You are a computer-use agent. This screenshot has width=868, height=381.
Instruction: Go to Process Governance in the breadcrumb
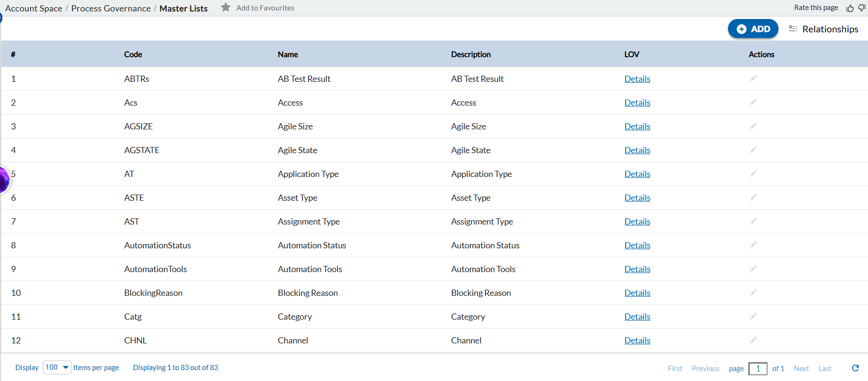(x=111, y=9)
